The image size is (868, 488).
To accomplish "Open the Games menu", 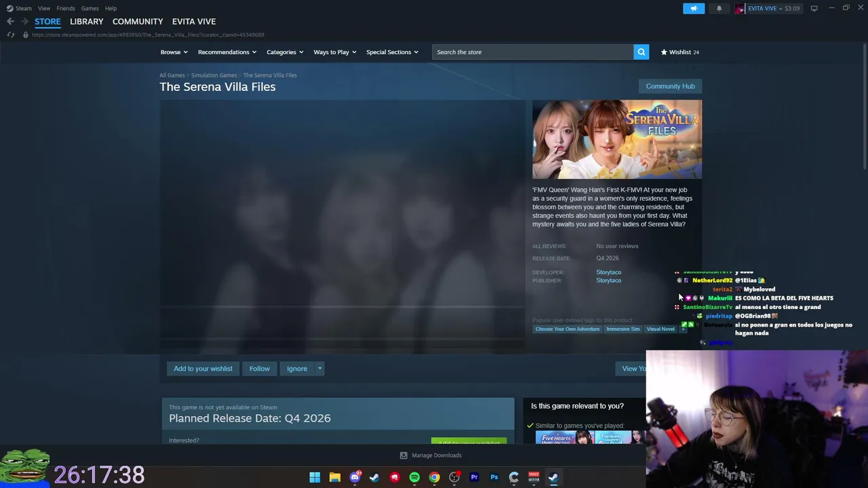I will click(x=90, y=8).
